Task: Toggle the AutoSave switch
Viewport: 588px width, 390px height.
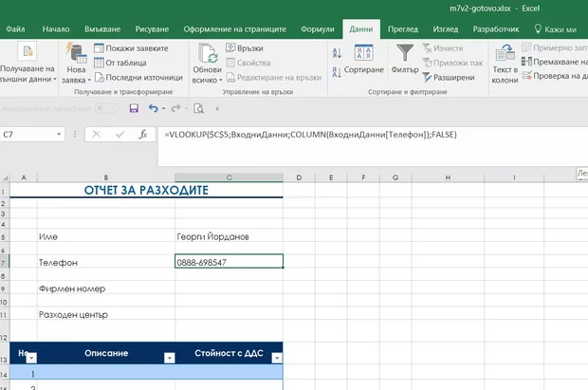Action: [106, 109]
